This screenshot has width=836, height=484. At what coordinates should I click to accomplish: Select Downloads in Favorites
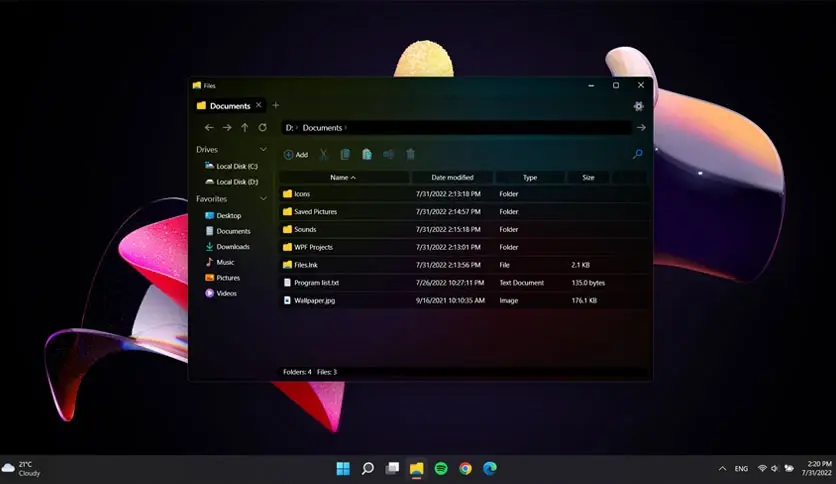[228, 247]
